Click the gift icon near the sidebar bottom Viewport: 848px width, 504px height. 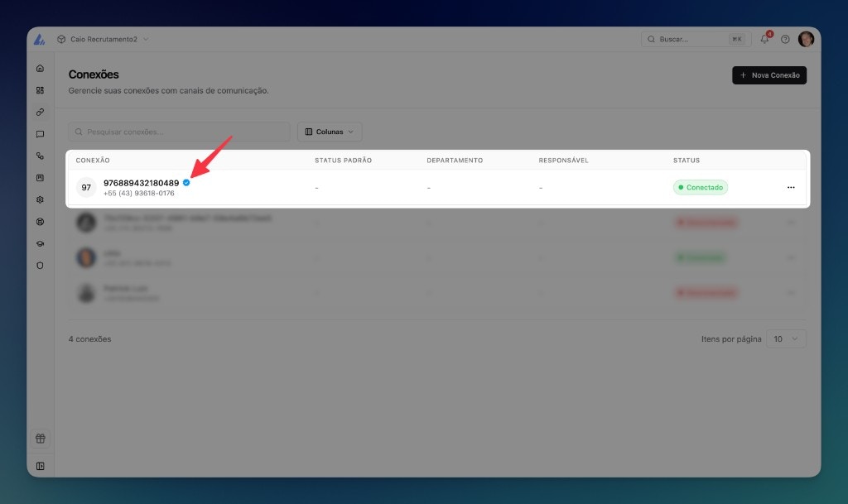click(40, 438)
